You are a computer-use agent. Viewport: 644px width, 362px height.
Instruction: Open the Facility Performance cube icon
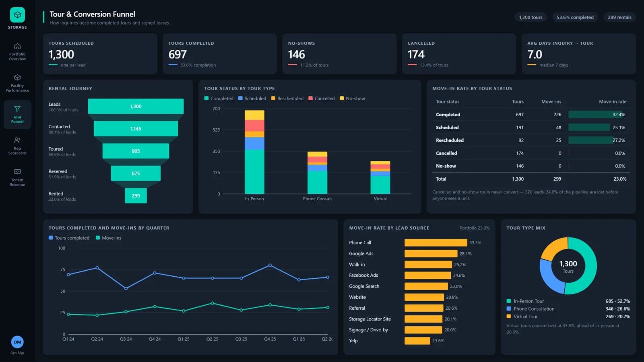point(17,78)
